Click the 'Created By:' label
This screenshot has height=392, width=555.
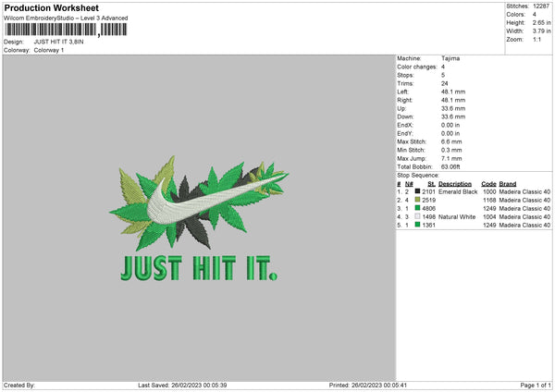click(19, 385)
